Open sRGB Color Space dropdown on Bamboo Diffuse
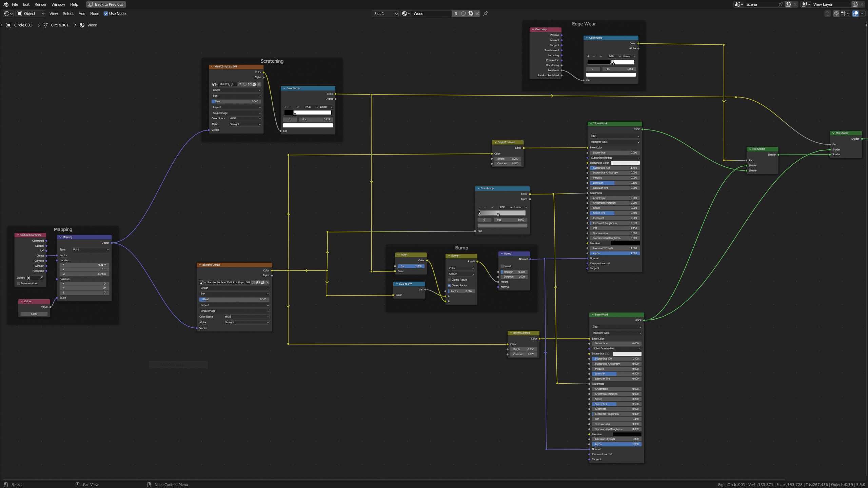The height and width of the screenshot is (488, 868). [x=246, y=317]
